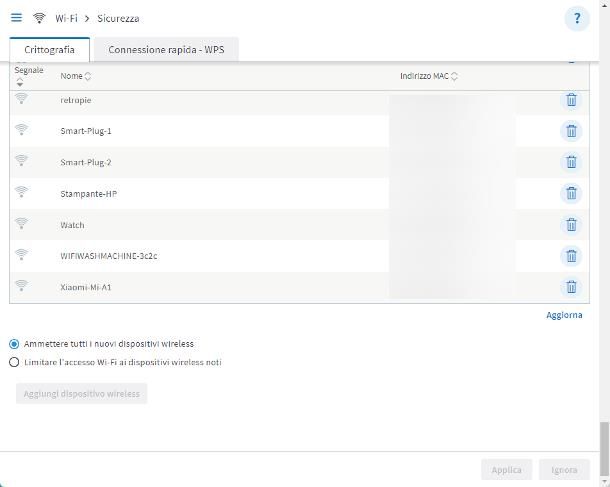Select Limitare l'accesso Wi-Fi ai dispositivi noti

click(x=14, y=362)
